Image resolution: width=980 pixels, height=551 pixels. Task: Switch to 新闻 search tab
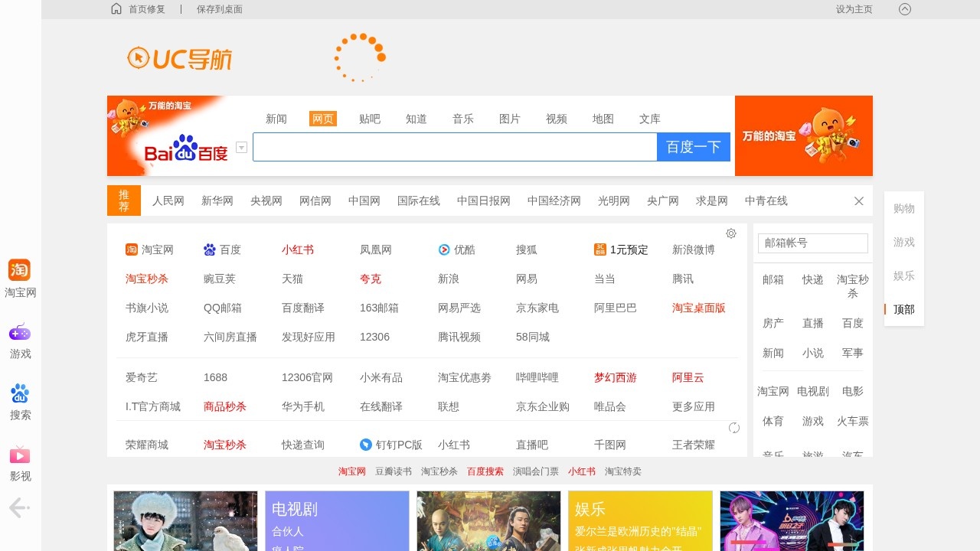(x=276, y=119)
